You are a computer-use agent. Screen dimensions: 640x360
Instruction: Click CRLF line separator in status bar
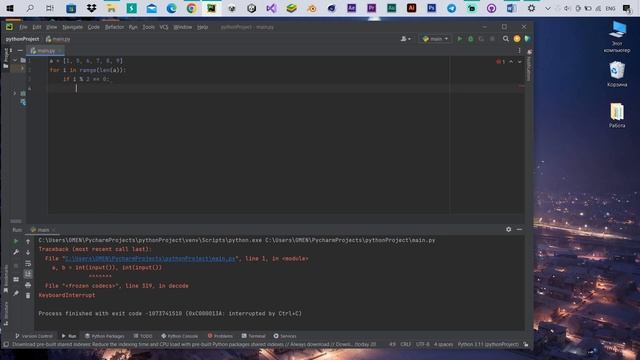pos(405,344)
